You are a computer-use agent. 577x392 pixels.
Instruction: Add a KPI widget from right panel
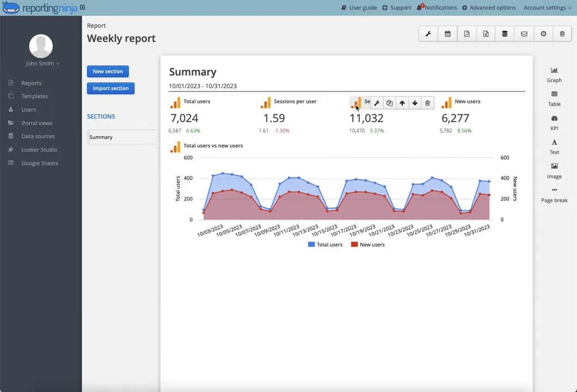pyautogui.click(x=554, y=123)
